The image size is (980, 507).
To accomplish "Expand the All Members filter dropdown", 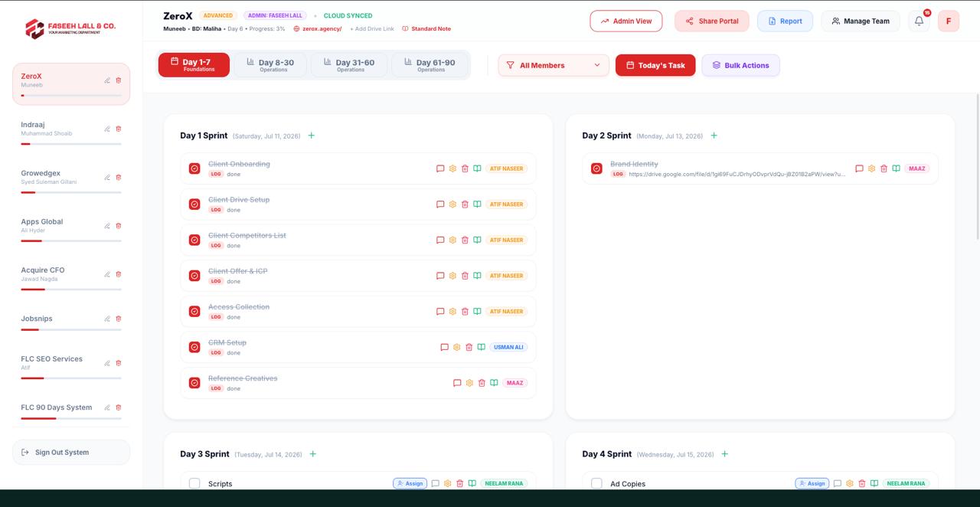I will coord(554,65).
